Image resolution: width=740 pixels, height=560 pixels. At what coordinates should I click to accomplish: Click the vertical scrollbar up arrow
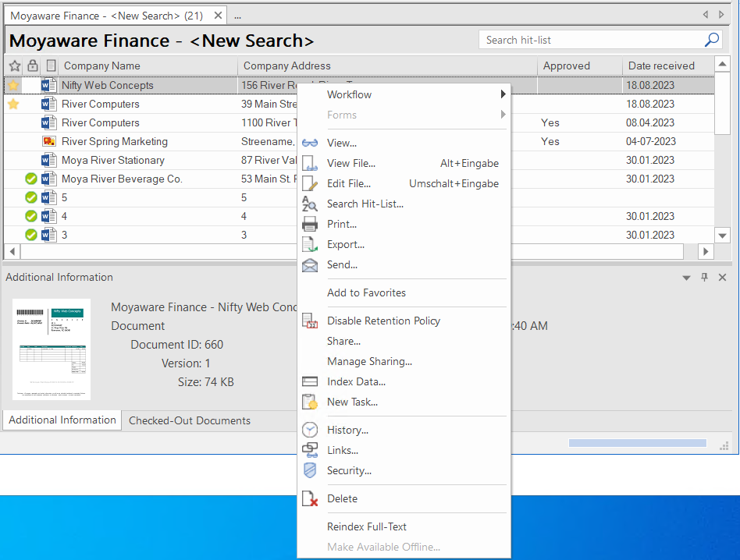tap(722, 64)
